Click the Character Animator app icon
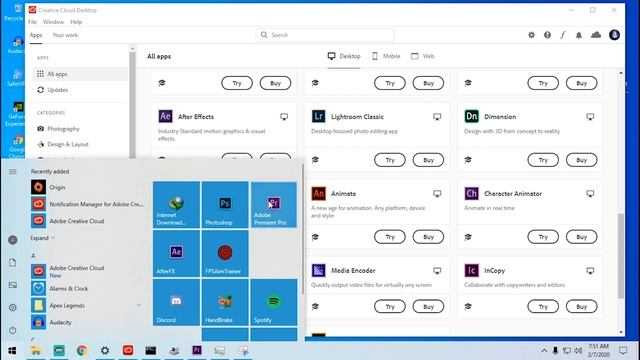Image resolution: width=640 pixels, height=360 pixels. (471, 193)
